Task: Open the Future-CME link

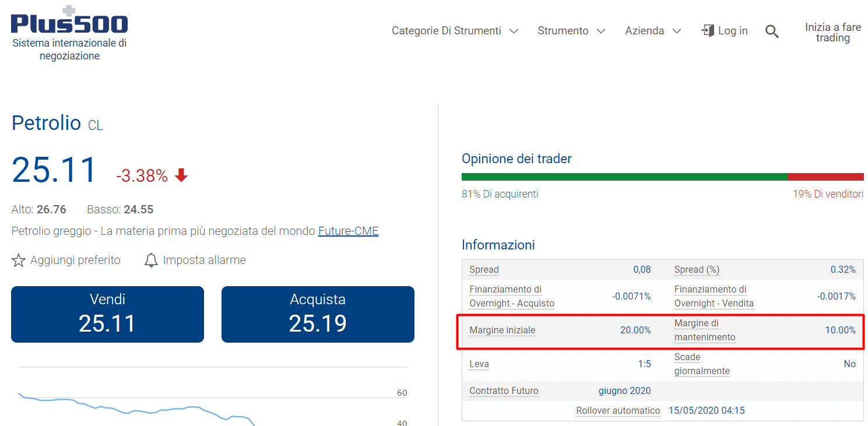Action: (x=348, y=231)
